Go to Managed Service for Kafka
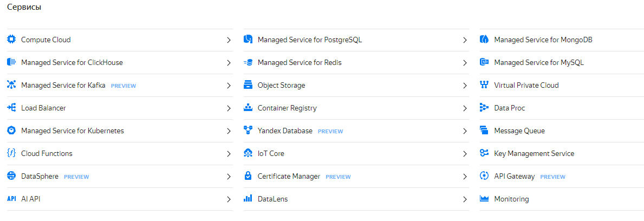The width and height of the screenshot is (644, 221). [63, 86]
